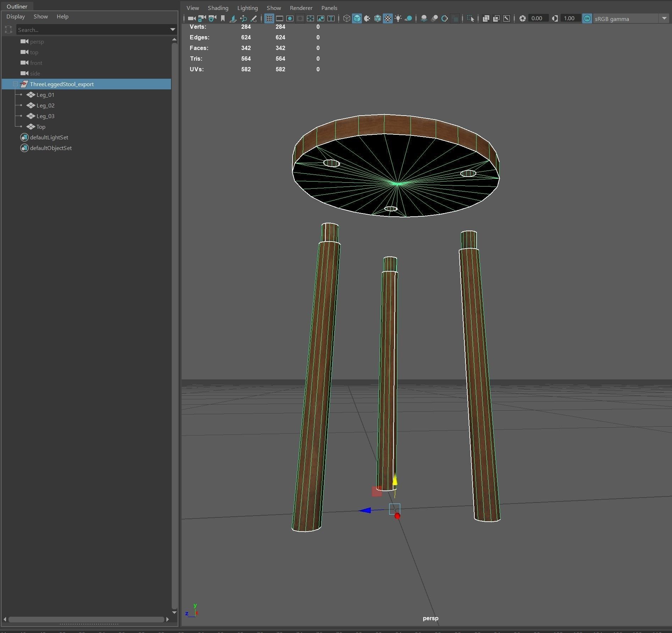Collapse the ThreeLeggedStool_export group
This screenshot has width=672, height=633.
[15, 84]
